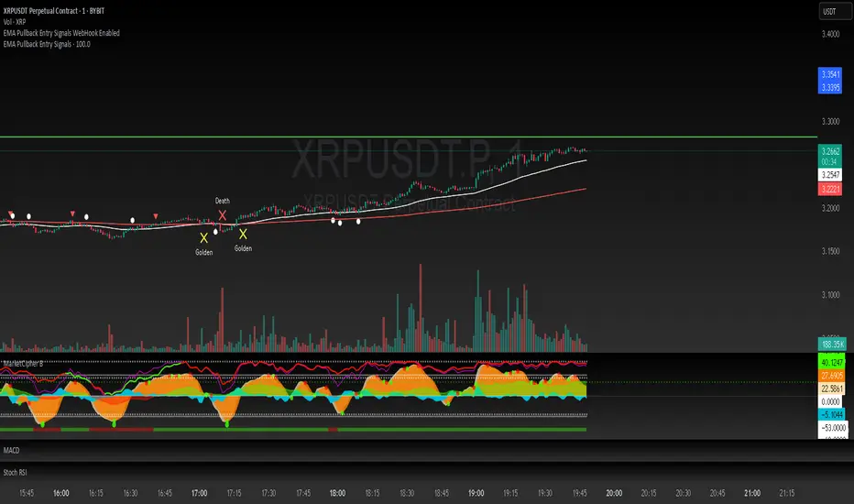Select EMA Pullback Entry Signals WebHook Enabled legend

[x=61, y=33]
